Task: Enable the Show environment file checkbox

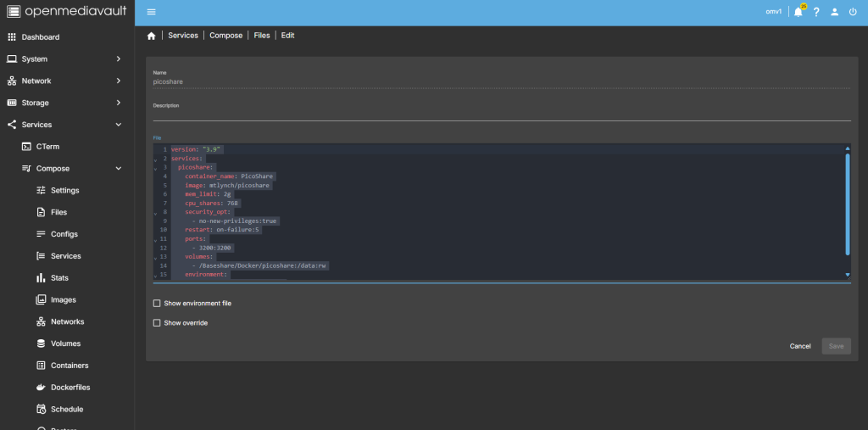Action: pyautogui.click(x=156, y=303)
